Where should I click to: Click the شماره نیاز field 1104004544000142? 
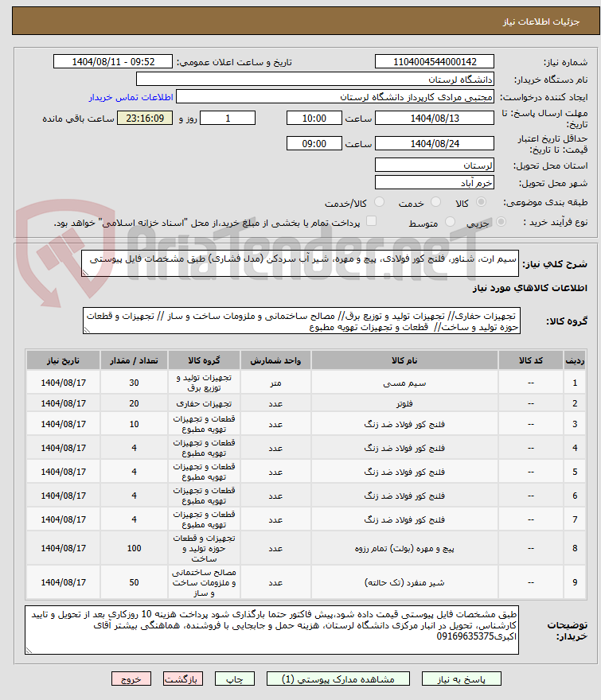pos(435,61)
